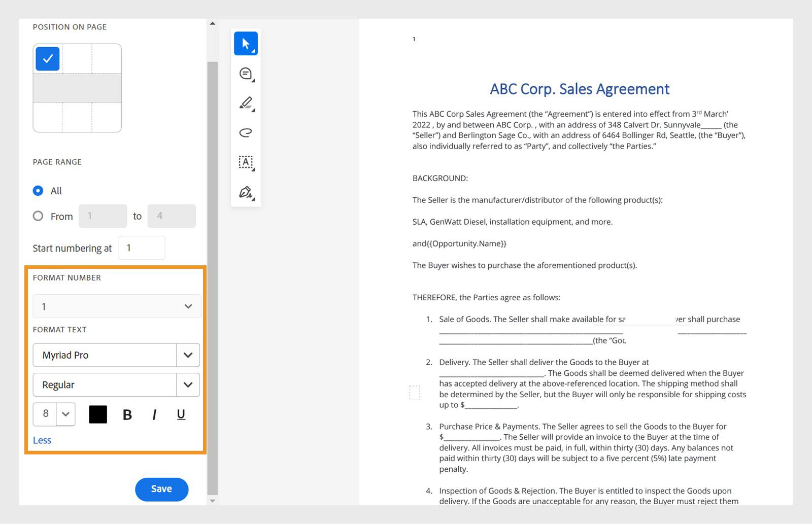Activate the Add Text tool

[246, 162]
